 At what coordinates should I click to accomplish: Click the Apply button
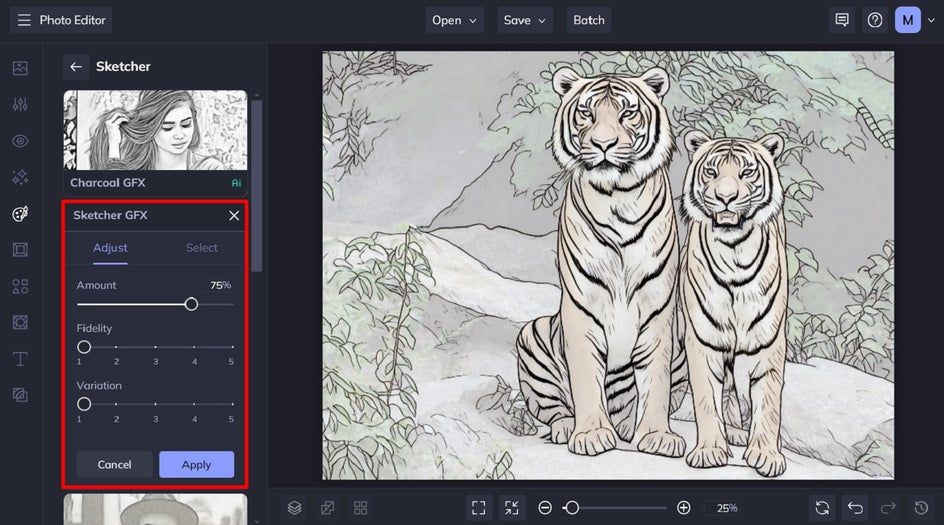(x=196, y=464)
